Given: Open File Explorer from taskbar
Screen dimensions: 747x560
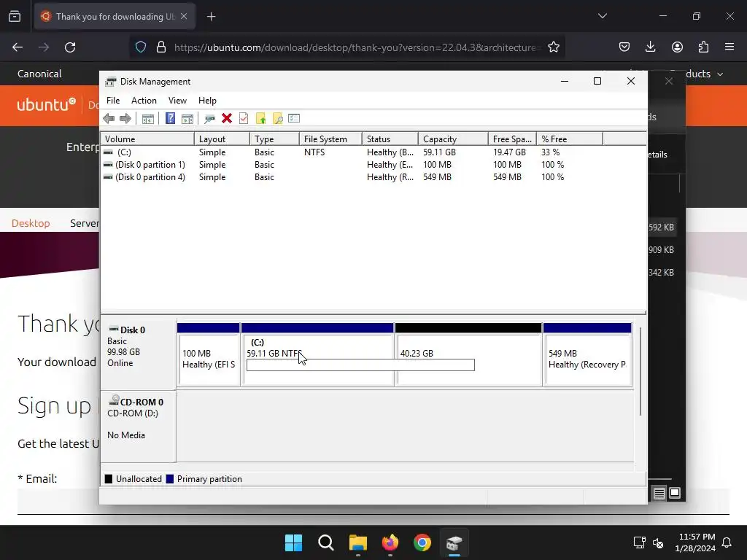Looking at the screenshot, I should (x=357, y=542).
